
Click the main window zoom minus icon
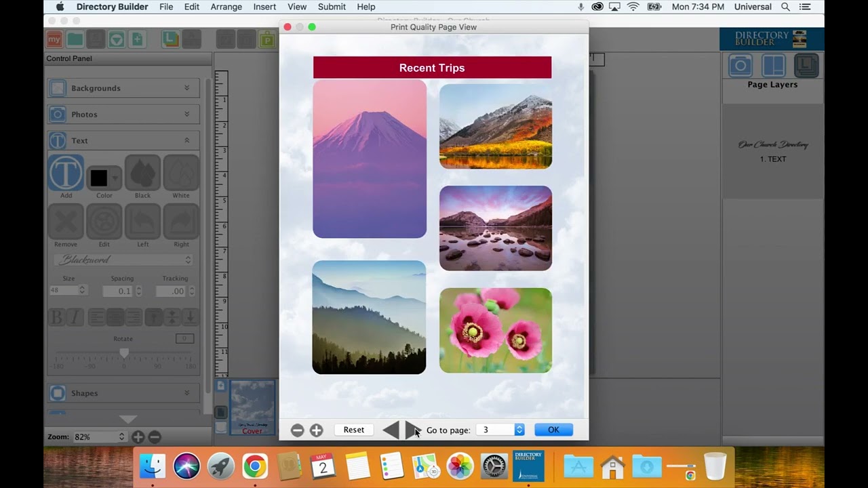(155, 437)
